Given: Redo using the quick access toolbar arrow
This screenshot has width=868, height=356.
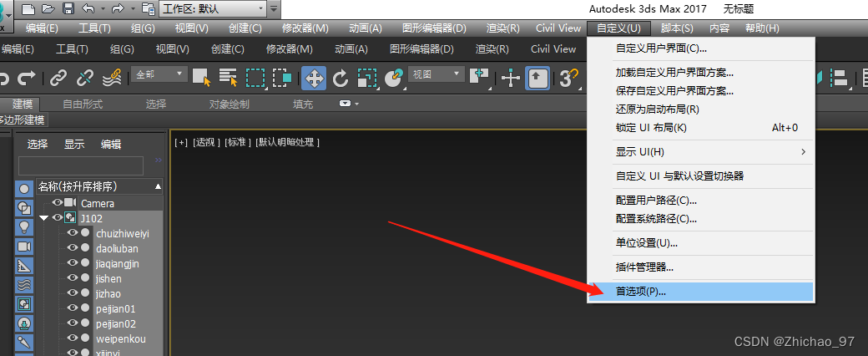Looking at the screenshot, I should pos(118,8).
